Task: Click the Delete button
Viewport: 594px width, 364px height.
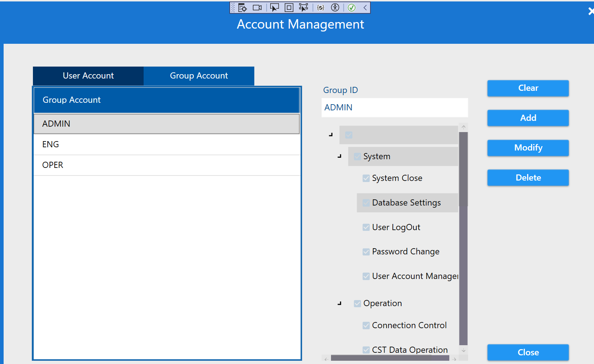Action: coord(528,178)
